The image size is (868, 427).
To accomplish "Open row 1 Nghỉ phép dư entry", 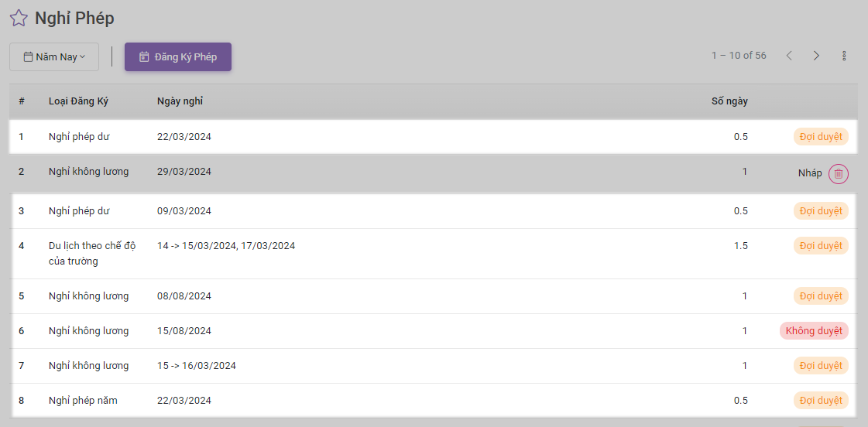I will [x=79, y=137].
